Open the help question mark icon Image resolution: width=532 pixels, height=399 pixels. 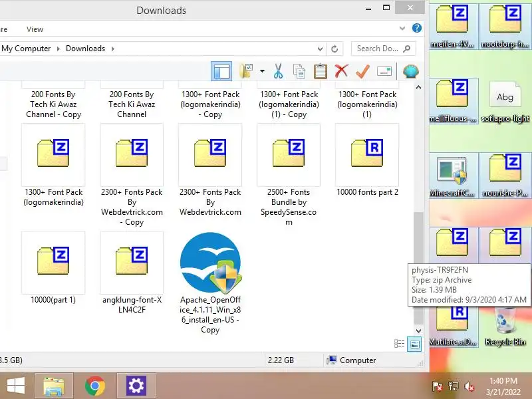point(417,28)
